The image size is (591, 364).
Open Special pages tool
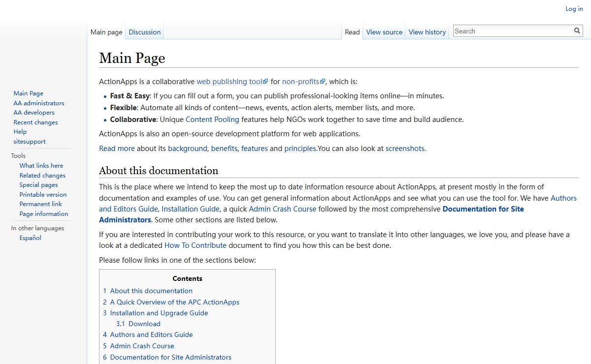(38, 185)
